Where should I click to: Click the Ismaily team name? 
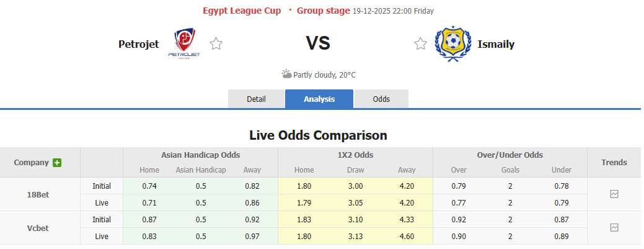496,44
